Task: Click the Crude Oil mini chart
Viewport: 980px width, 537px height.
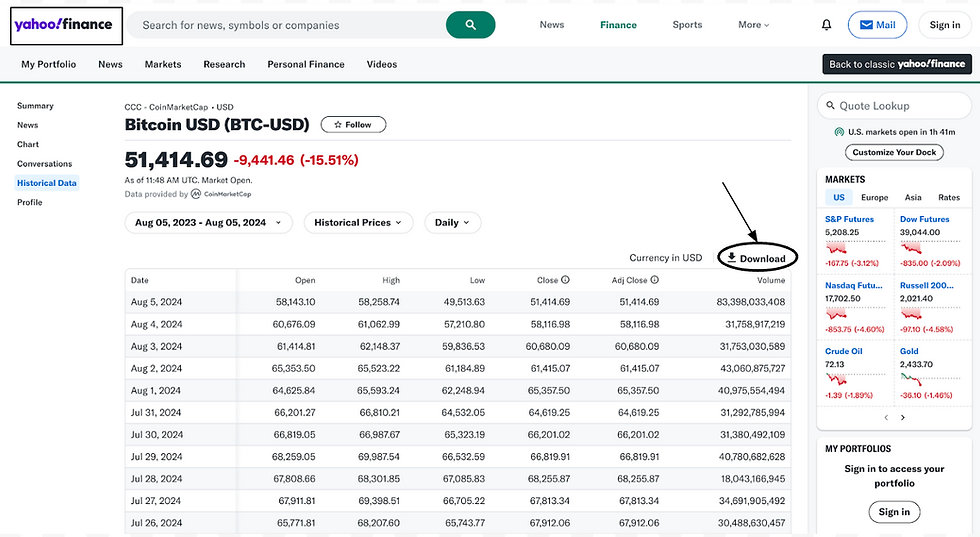Action: click(856, 379)
